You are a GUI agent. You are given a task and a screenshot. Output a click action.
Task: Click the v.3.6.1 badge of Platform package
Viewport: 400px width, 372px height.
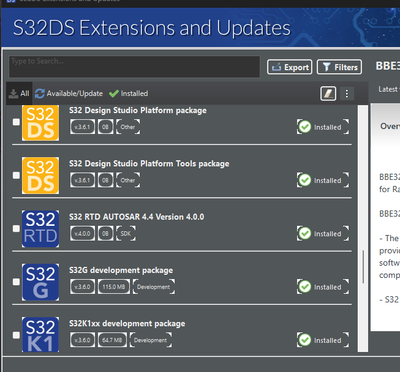click(82, 127)
